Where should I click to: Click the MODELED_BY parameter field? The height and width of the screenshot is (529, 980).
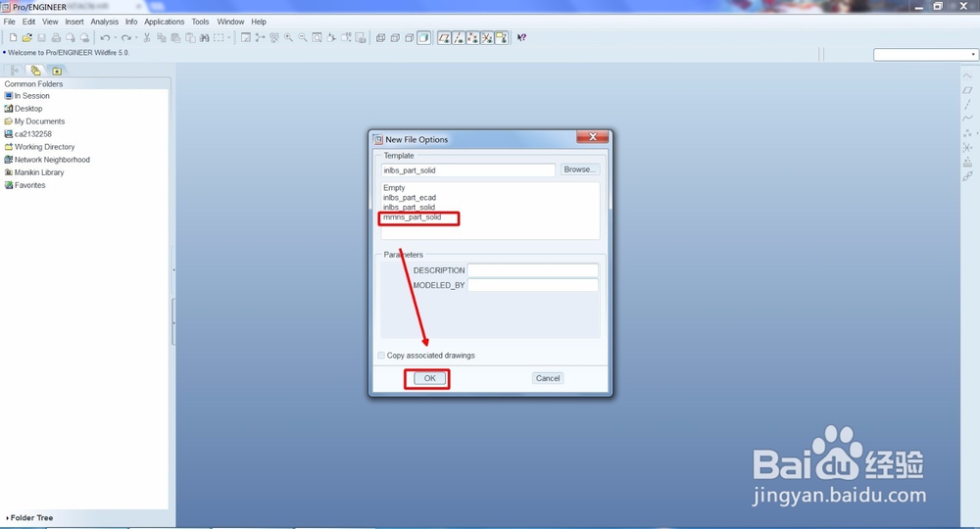[x=533, y=285]
